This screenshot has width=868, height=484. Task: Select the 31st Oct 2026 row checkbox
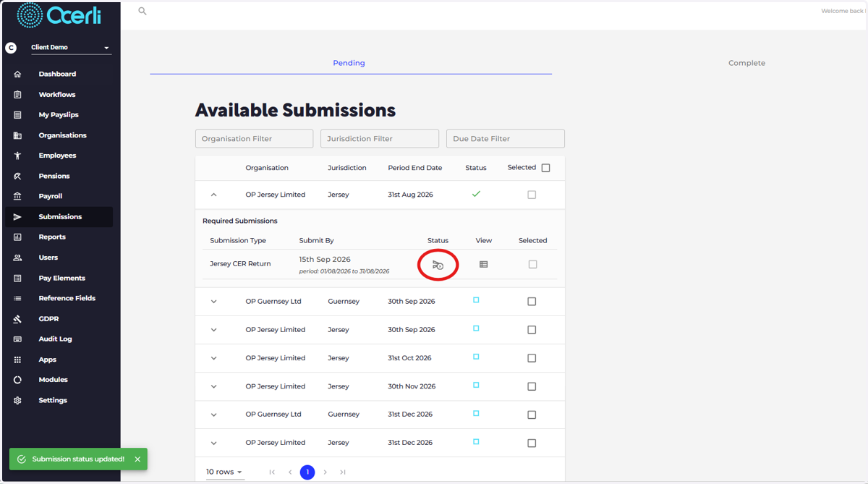coord(532,358)
